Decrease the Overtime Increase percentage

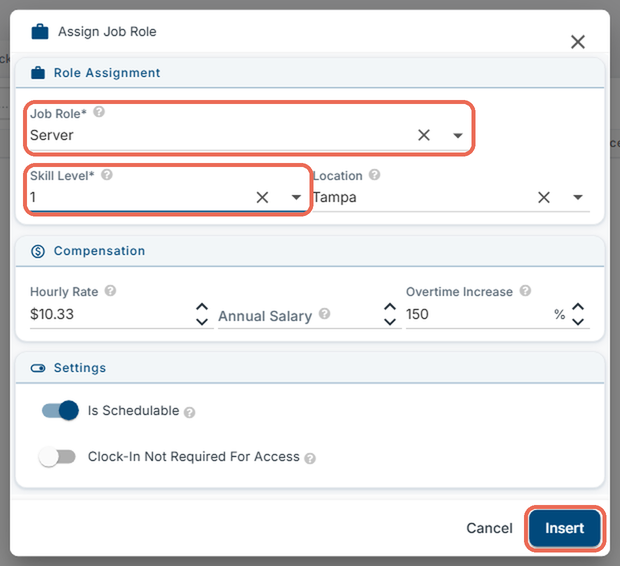(x=578, y=322)
